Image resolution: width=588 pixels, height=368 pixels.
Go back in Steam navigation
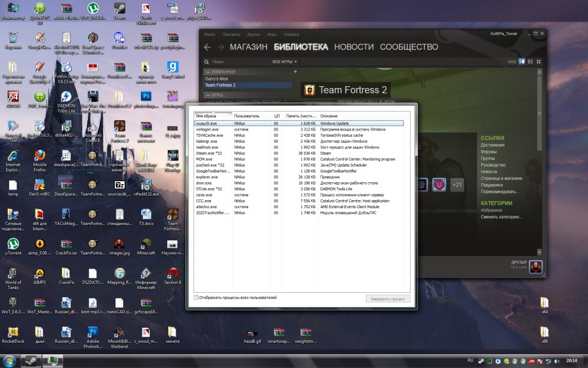click(207, 47)
